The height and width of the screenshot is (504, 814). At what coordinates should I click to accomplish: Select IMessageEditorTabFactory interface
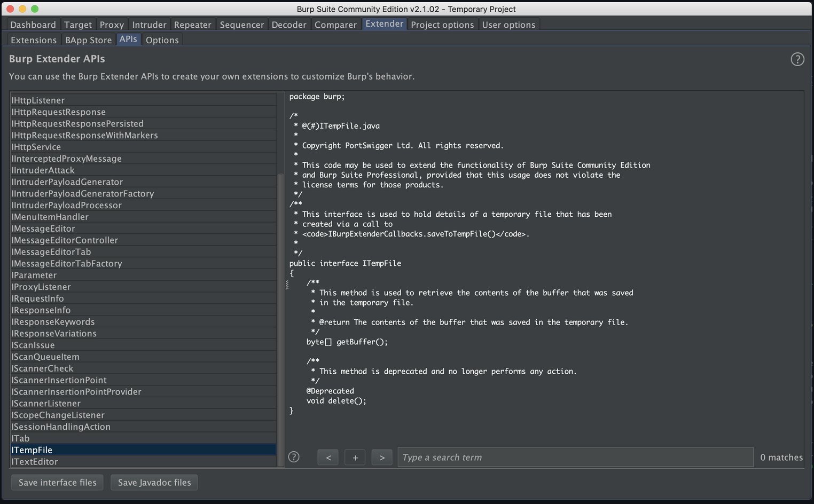click(143, 264)
